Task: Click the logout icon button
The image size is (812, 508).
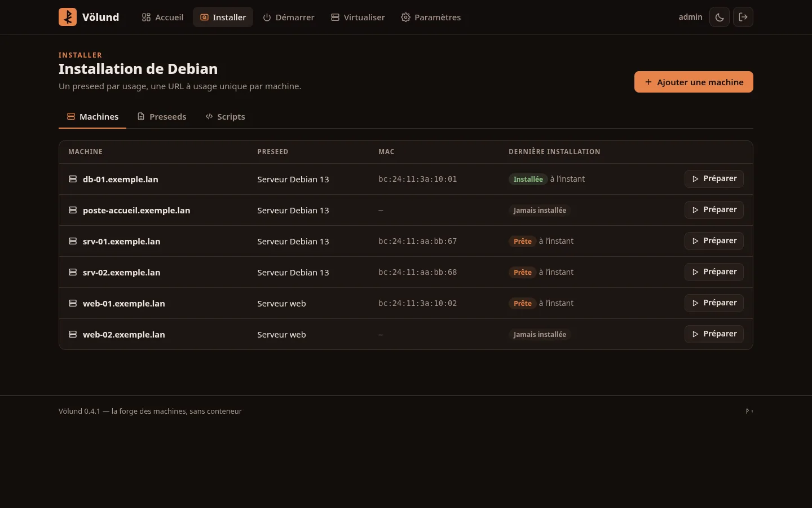Action: tap(743, 17)
